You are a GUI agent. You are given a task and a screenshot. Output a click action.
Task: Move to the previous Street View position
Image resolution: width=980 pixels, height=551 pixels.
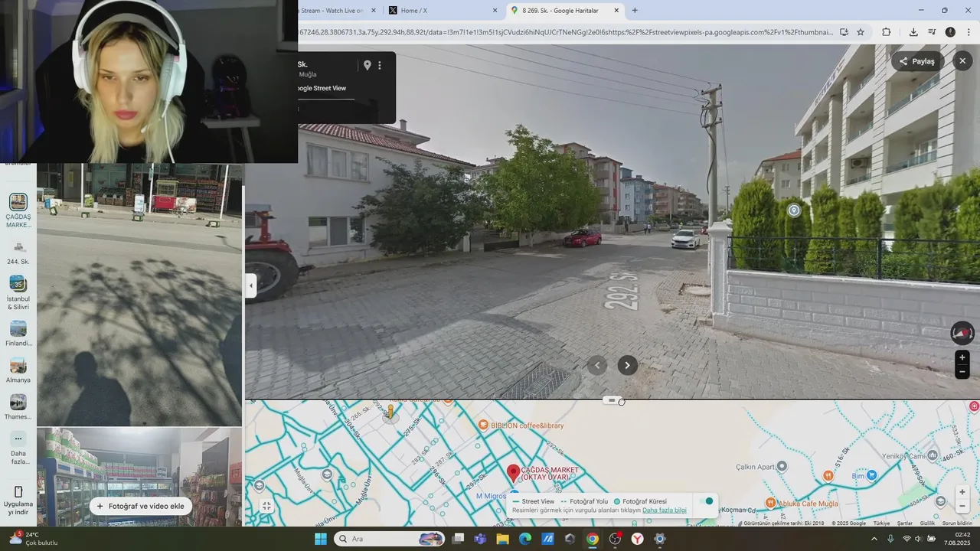tap(597, 365)
